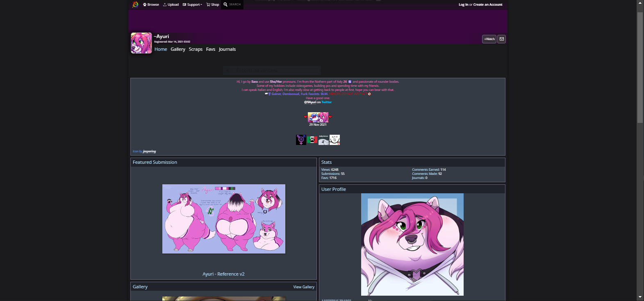Click the Comments Earned: 114 text
Screen dimensions: 644x301
tap(429, 170)
